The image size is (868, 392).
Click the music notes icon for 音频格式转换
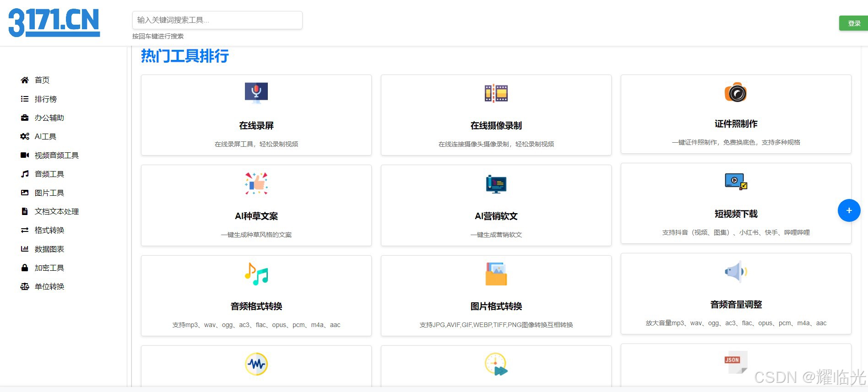click(256, 274)
